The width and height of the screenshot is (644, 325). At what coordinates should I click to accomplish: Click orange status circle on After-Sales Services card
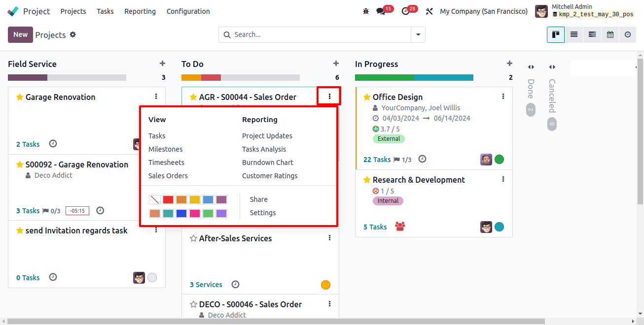click(x=325, y=285)
